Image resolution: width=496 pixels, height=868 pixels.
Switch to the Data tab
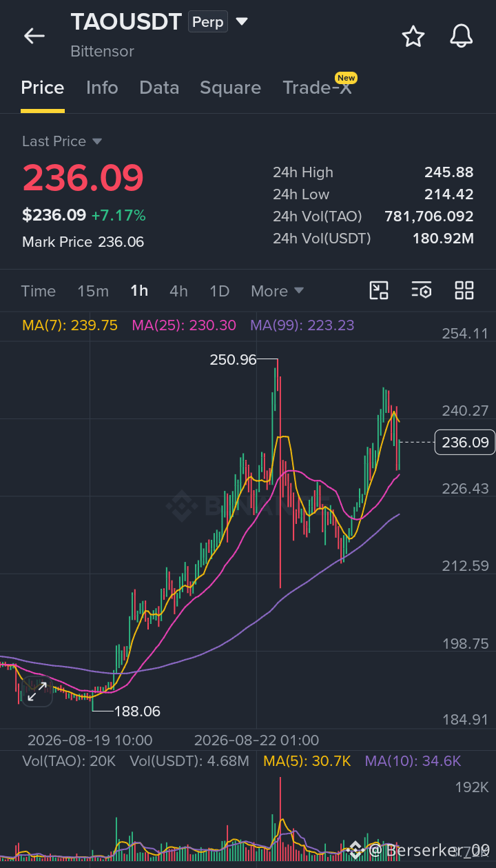159,88
